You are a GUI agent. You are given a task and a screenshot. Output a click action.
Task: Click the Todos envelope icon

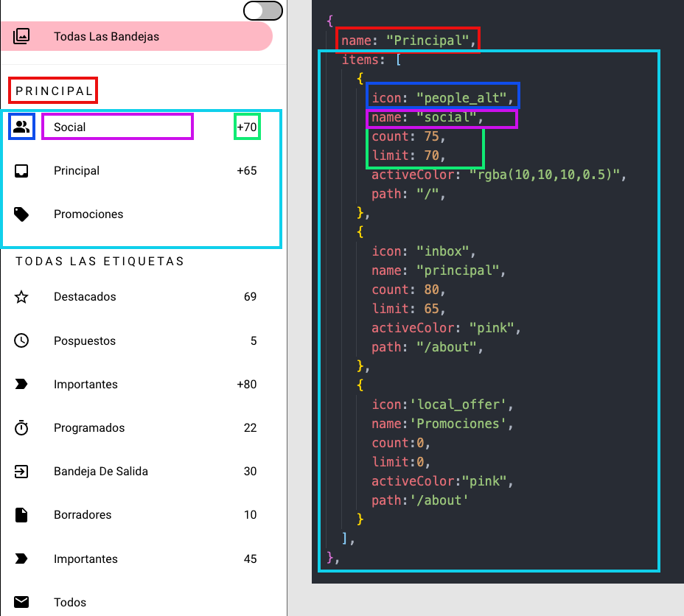pos(21,602)
